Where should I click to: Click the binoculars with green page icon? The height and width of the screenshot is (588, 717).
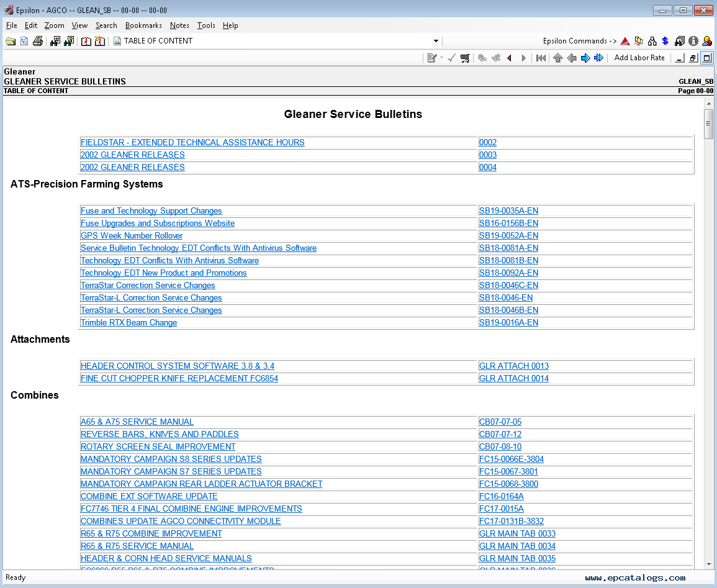tap(69, 41)
